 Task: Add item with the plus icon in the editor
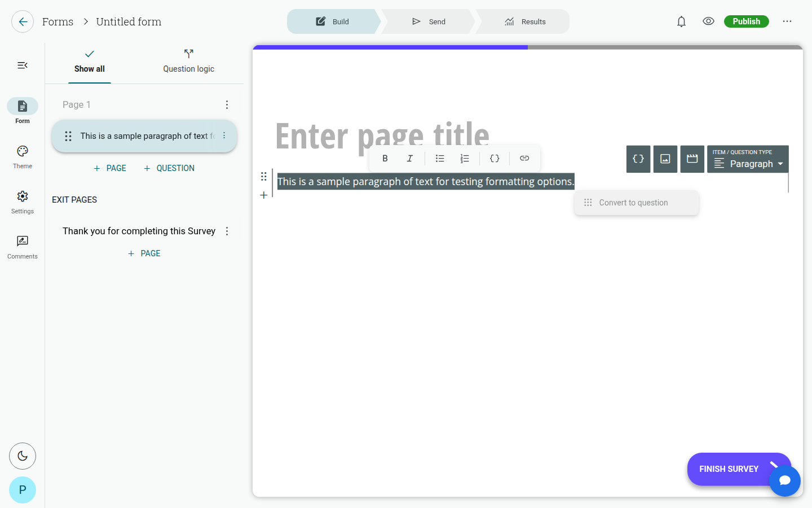coord(264,195)
